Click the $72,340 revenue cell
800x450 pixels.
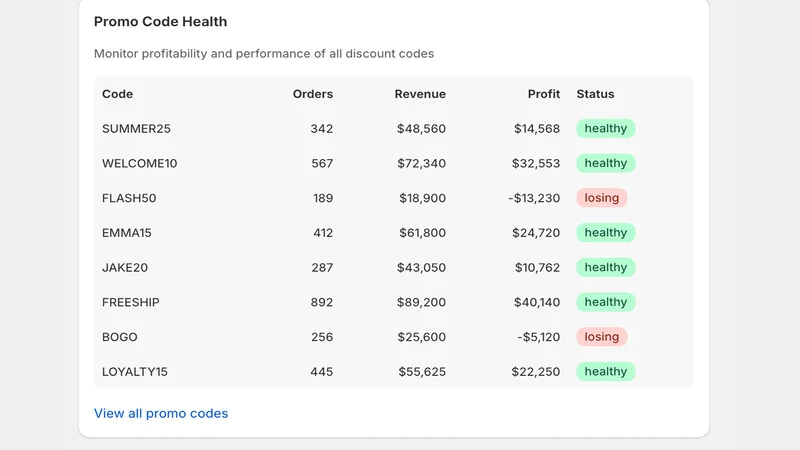click(x=421, y=163)
